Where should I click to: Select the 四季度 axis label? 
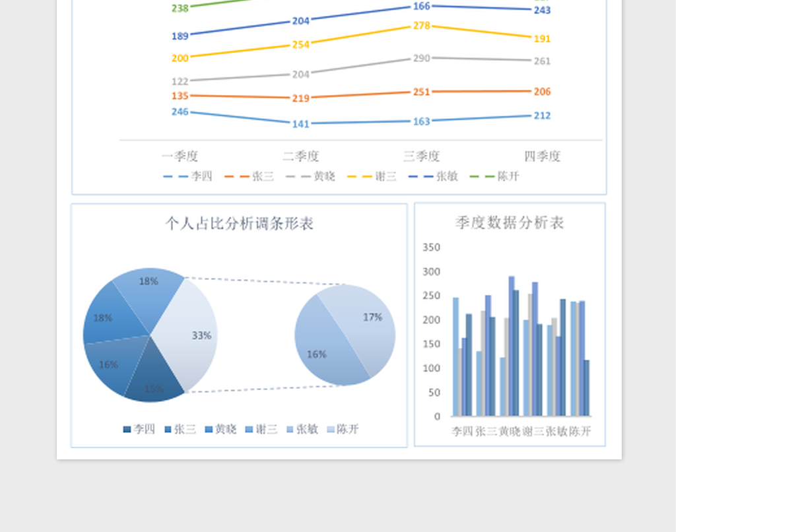pos(542,156)
